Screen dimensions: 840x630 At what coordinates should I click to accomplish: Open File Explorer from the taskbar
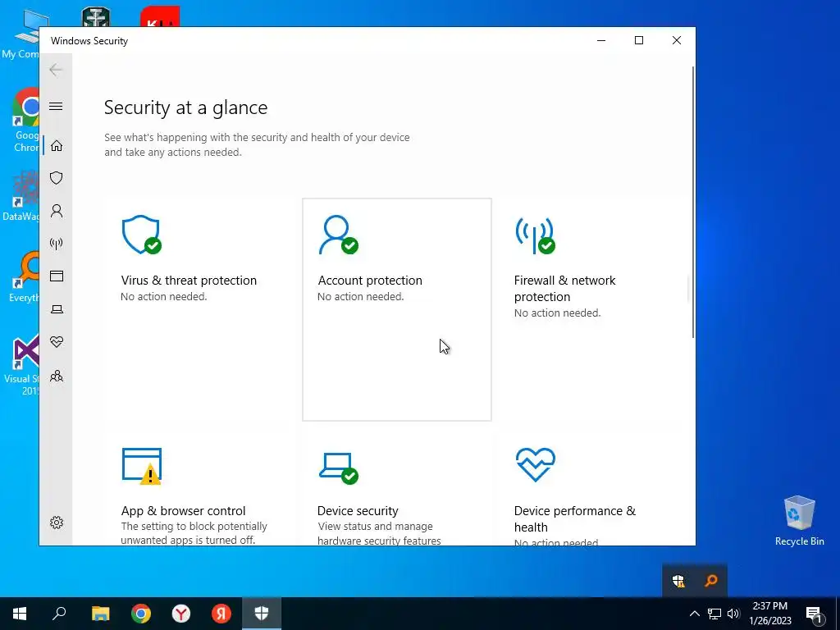click(100, 614)
